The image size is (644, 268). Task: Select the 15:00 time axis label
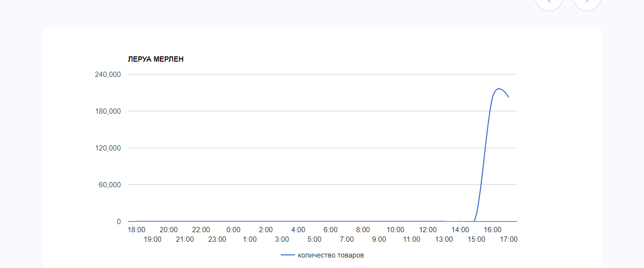(476, 239)
